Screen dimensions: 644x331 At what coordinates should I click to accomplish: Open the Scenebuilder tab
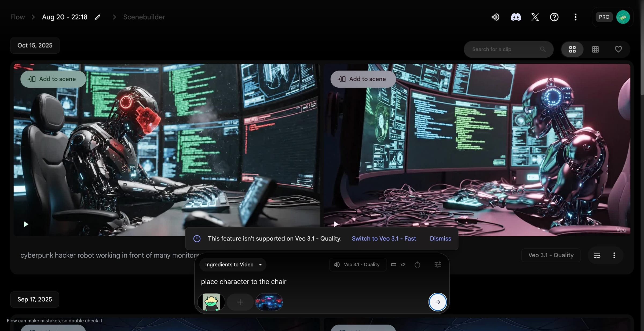(144, 17)
